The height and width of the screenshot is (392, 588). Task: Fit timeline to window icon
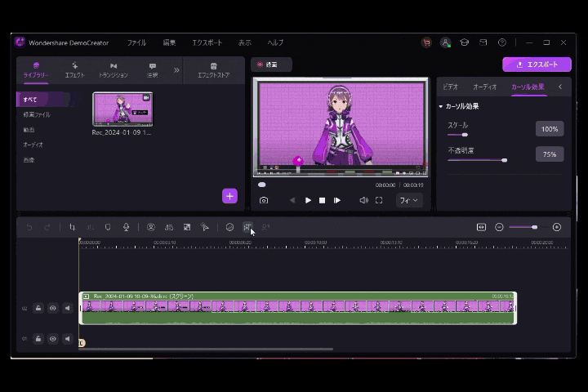(481, 227)
